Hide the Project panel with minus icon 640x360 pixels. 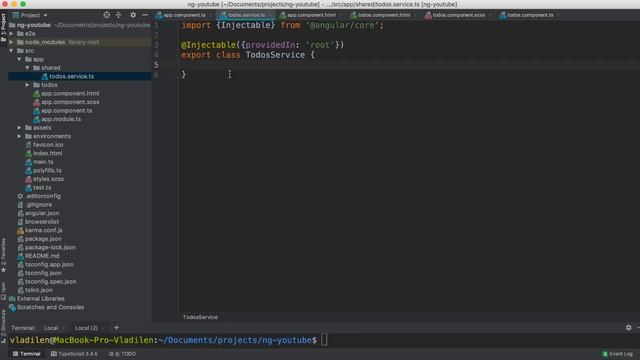tap(145, 15)
